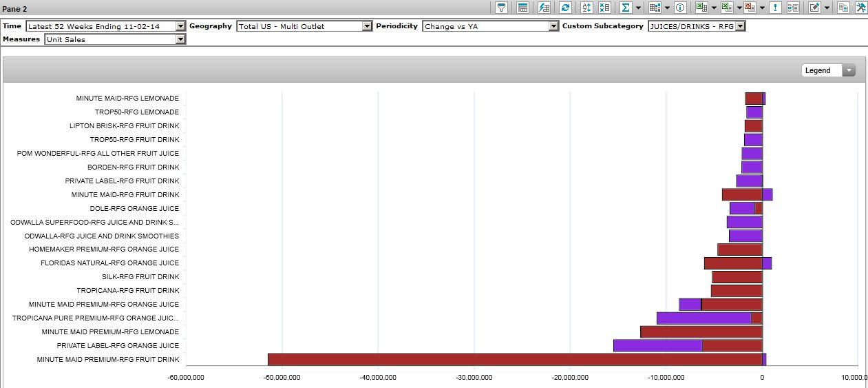Click the Private Label-RFG Orange Juice label
Screen dimensions: 868x388
click(x=118, y=345)
